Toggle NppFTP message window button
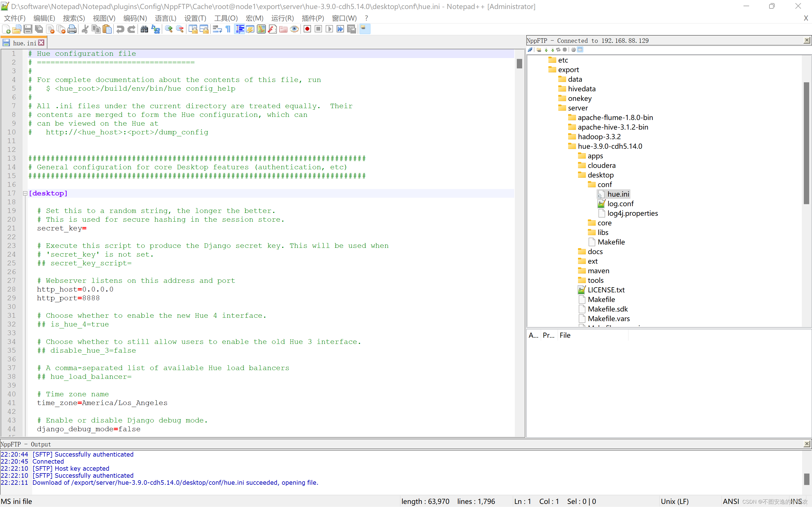812x507 pixels. (x=580, y=50)
